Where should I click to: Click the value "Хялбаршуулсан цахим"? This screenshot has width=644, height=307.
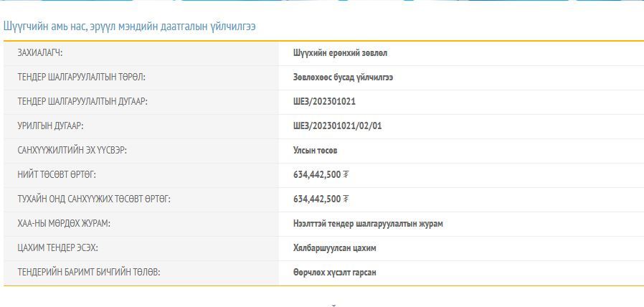[x=334, y=248]
